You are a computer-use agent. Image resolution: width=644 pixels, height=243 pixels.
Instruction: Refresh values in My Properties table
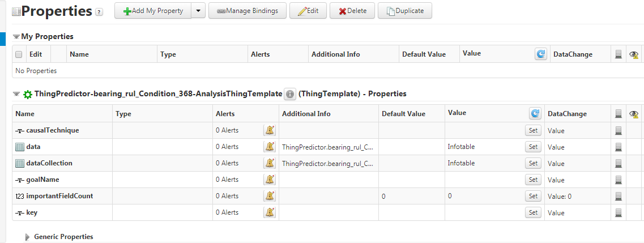pyautogui.click(x=541, y=54)
